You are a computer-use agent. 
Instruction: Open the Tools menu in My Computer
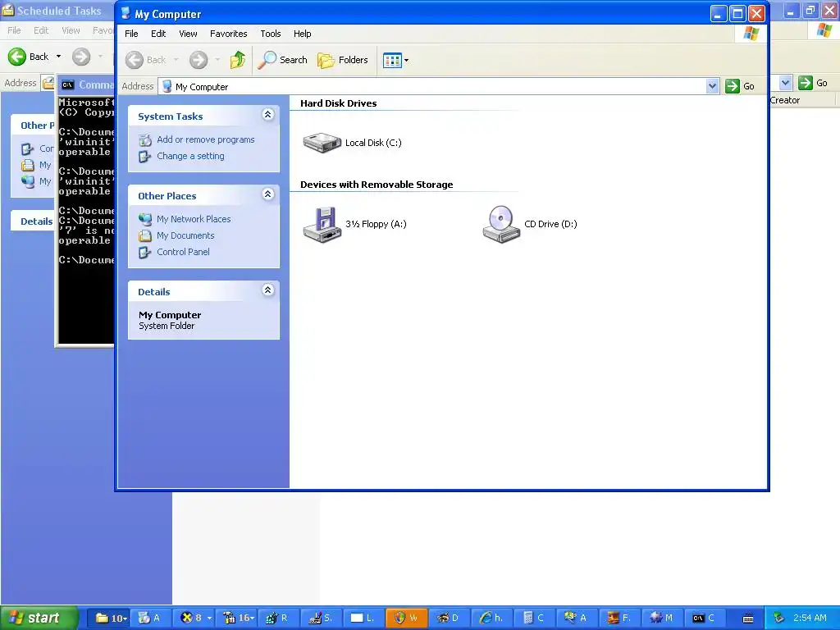[x=271, y=34]
